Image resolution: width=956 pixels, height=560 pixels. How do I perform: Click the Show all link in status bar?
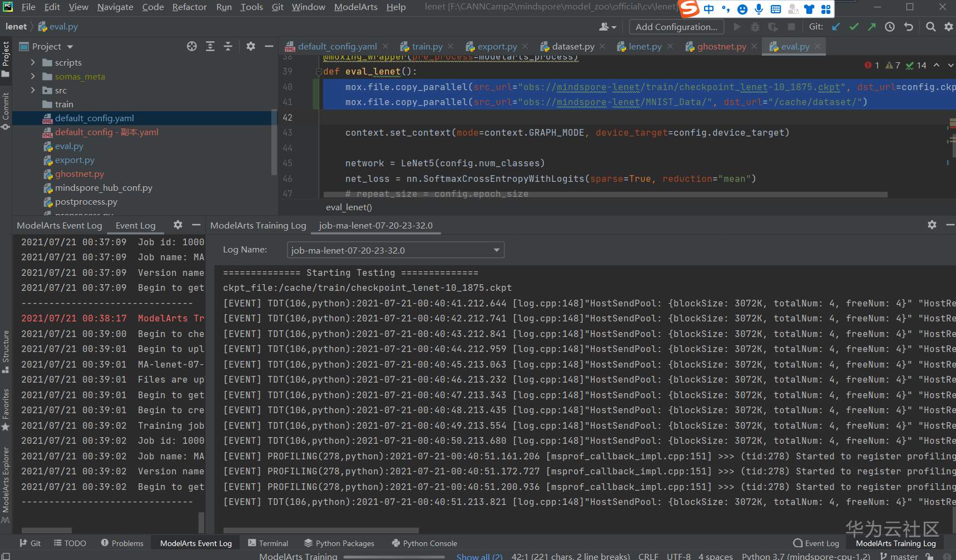click(479, 556)
